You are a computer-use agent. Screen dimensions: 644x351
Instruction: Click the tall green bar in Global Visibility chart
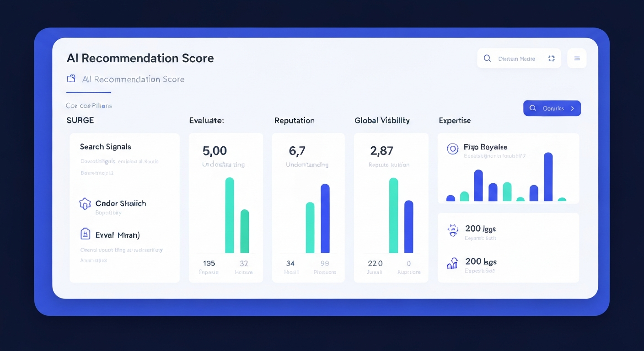(393, 215)
